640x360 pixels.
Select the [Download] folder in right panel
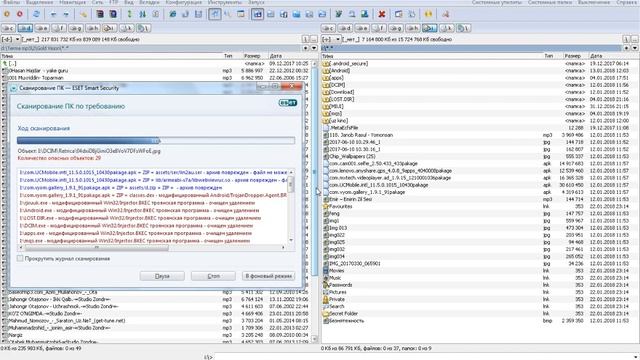(x=342, y=92)
